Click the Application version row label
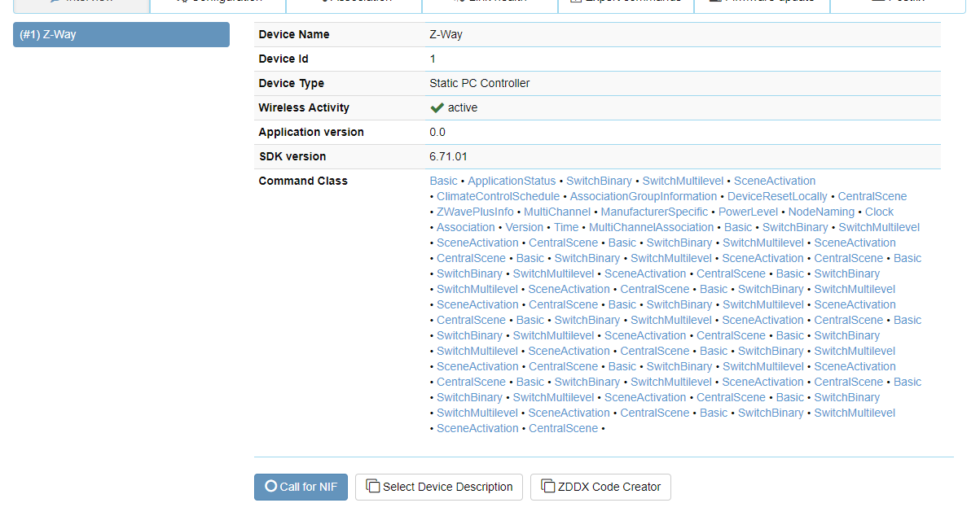The height and width of the screenshot is (516, 980). click(311, 132)
